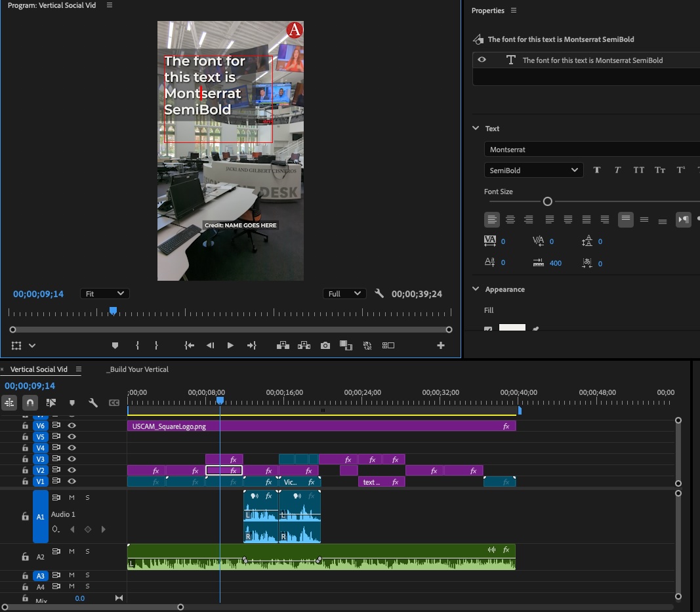700x612 pixels.
Task: Step back one frame
Action: point(210,346)
